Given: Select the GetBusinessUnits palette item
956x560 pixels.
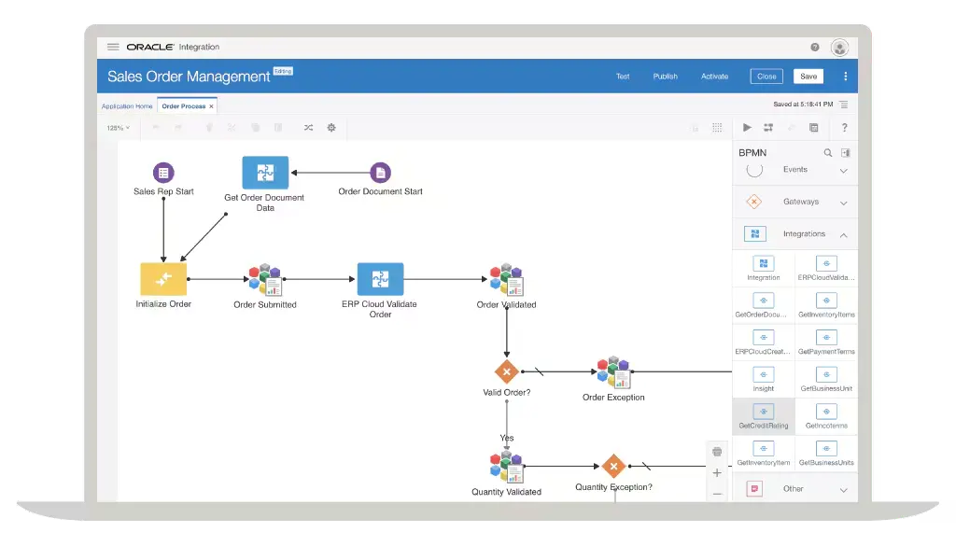Looking at the screenshot, I should (x=826, y=454).
